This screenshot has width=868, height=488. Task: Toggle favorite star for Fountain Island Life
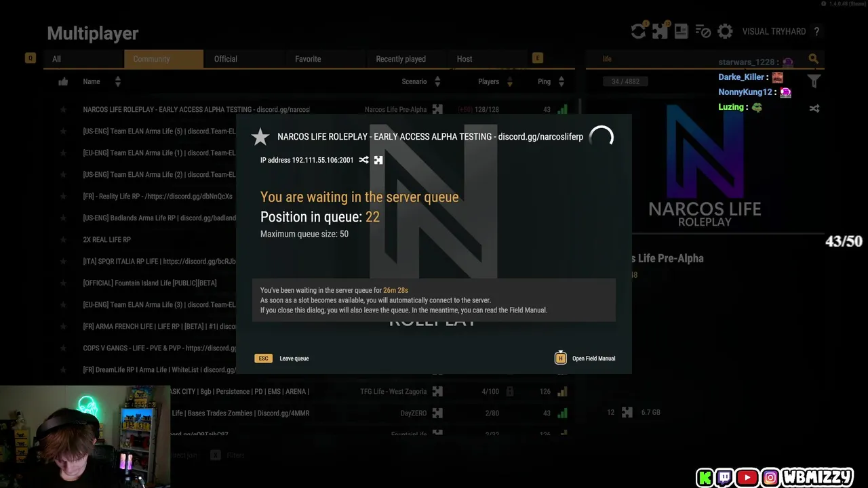[x=63, y=283]
